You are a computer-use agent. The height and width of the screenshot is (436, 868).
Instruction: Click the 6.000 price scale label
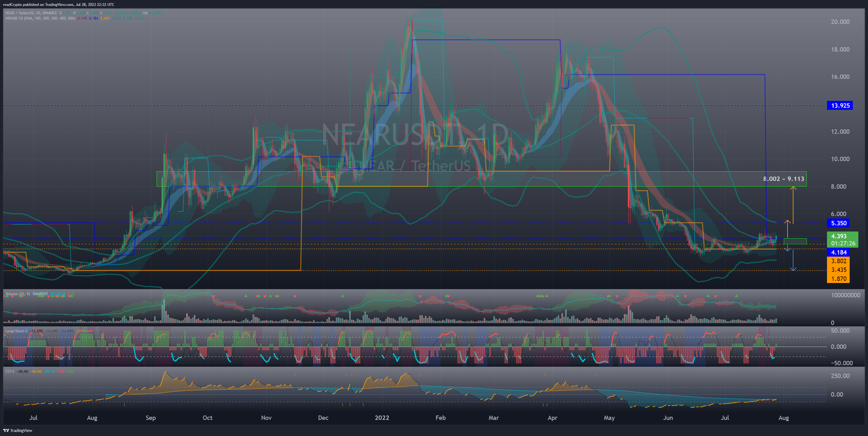[x=838, y=214]
